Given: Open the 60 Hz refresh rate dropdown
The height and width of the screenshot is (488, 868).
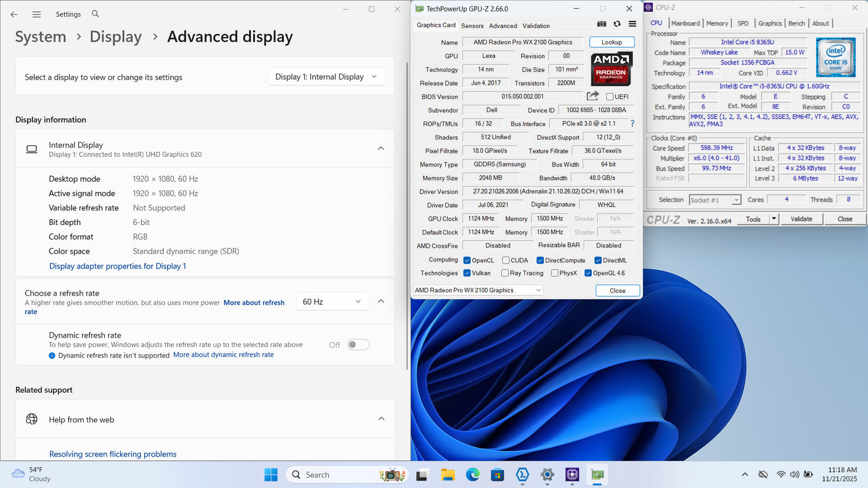Looking at the screenshot, I should (332, 302).
